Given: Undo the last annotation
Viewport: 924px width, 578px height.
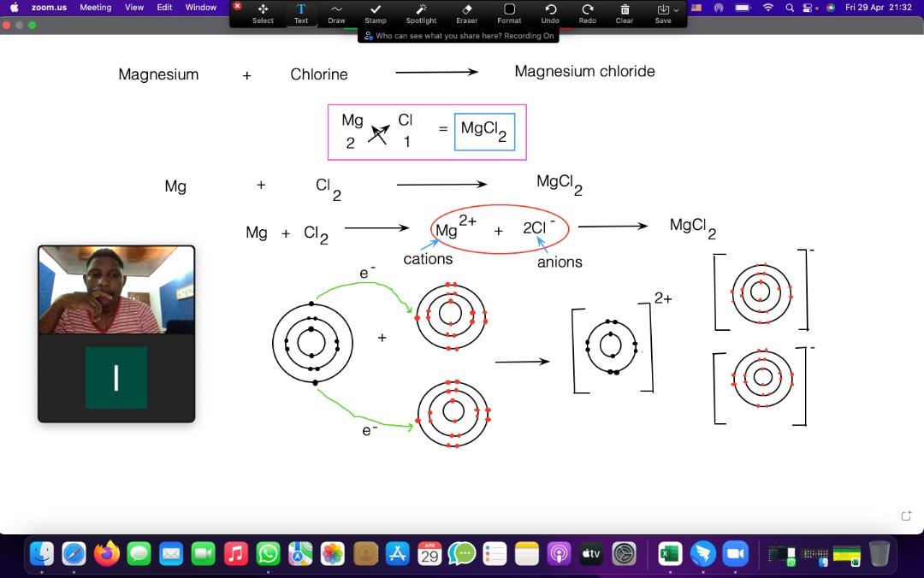Looking at the screenshot, I should [x=550, y=13].
